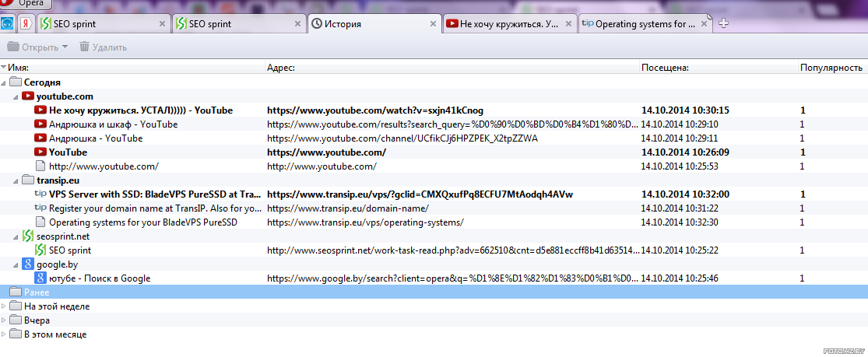Collapse the youtube.com group

pyautogui.click(x=16, y=97)
